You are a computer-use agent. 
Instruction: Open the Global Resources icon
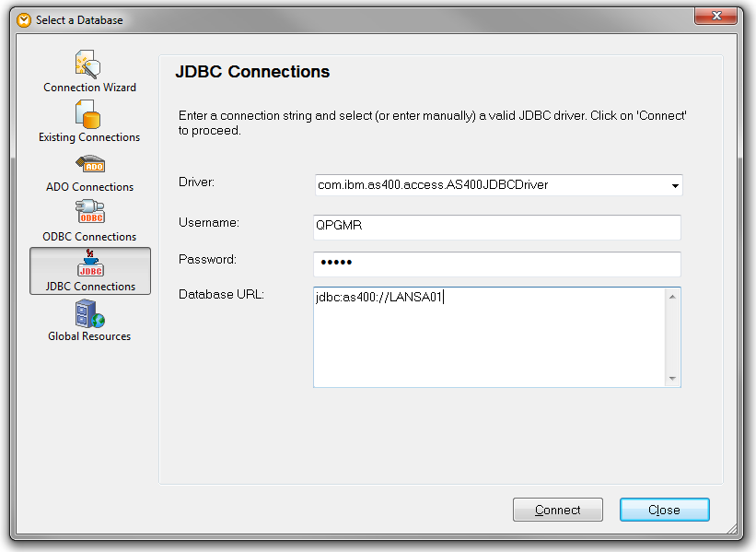coord(89,313)
